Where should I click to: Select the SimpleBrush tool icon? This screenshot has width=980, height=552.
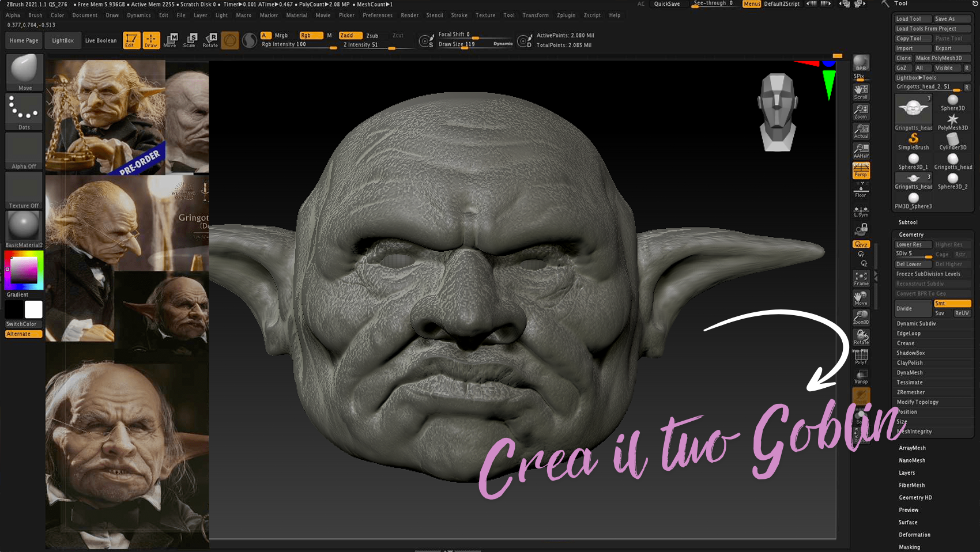point(913,141)
